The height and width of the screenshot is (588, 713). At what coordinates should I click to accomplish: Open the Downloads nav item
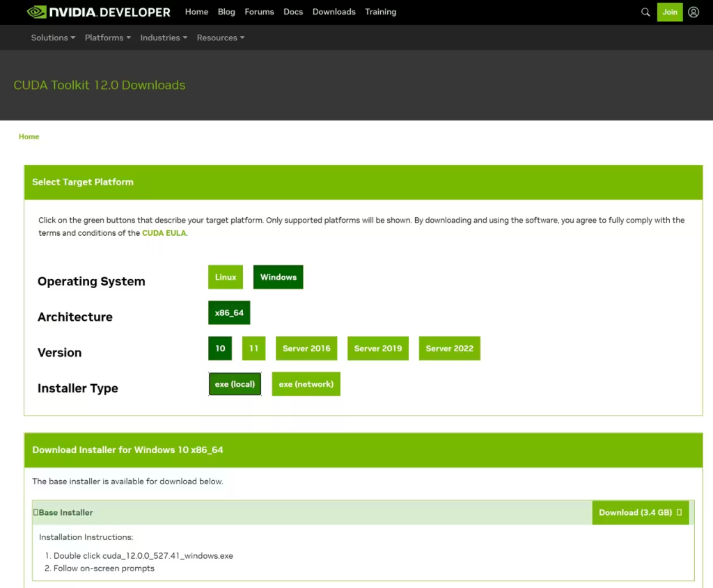pos(334,12)
